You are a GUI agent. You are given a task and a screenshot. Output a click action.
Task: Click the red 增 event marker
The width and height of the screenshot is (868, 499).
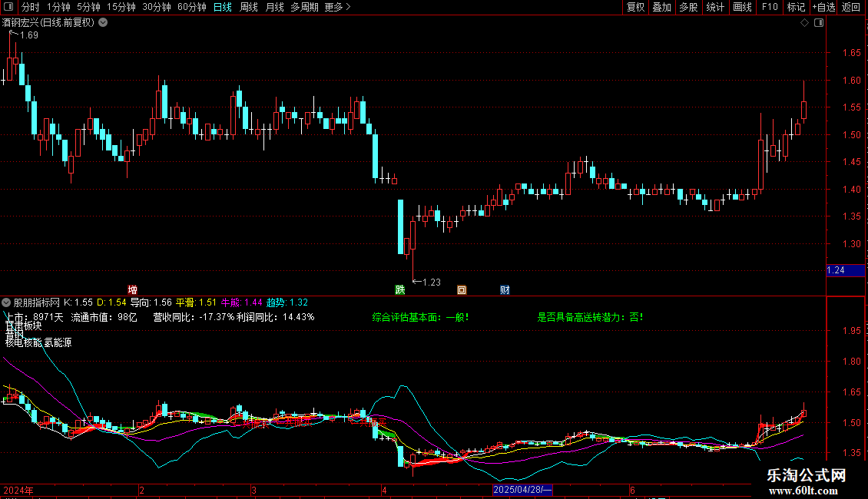click(133, 289)
